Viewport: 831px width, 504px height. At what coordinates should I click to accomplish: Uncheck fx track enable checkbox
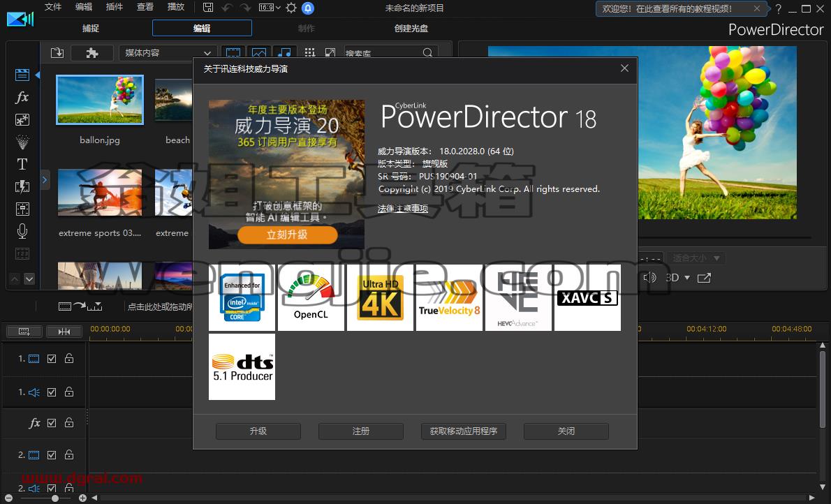pos(52,423)
